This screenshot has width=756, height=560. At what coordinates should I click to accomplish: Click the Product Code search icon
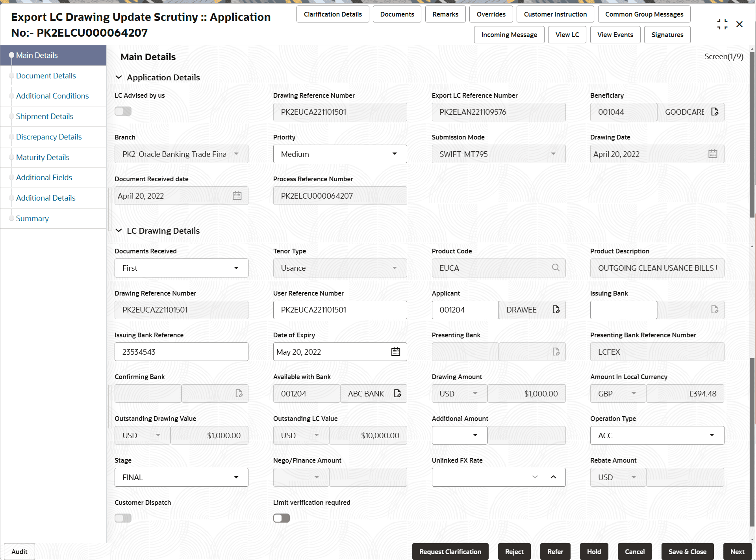556,268
